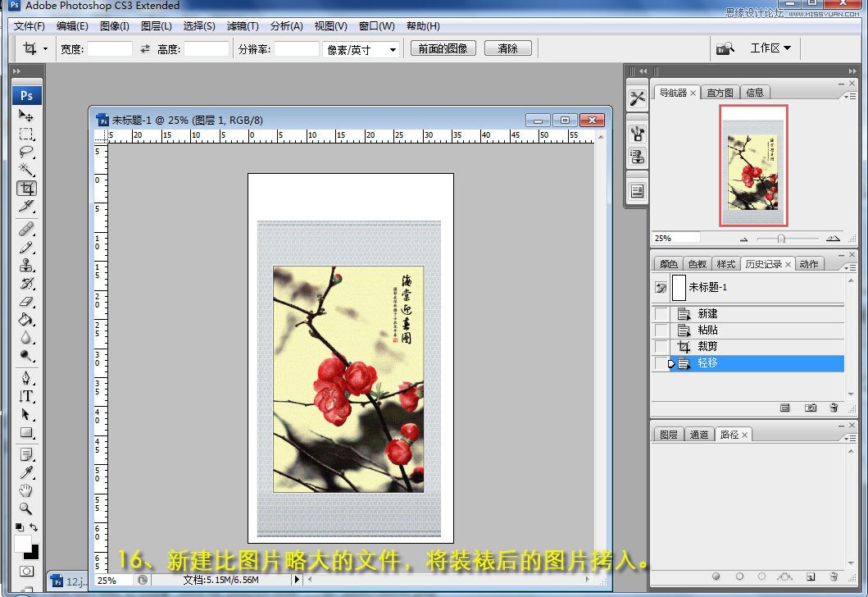The image size is (868, 597).
Task: Set history brush source for 轻移
Action: tap(661, 363)
